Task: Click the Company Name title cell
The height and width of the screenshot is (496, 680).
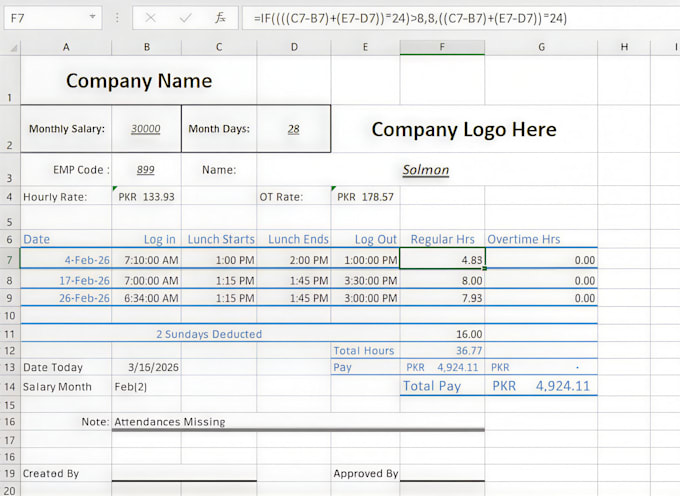Action: pyautogui.click(x=139, y=81)
